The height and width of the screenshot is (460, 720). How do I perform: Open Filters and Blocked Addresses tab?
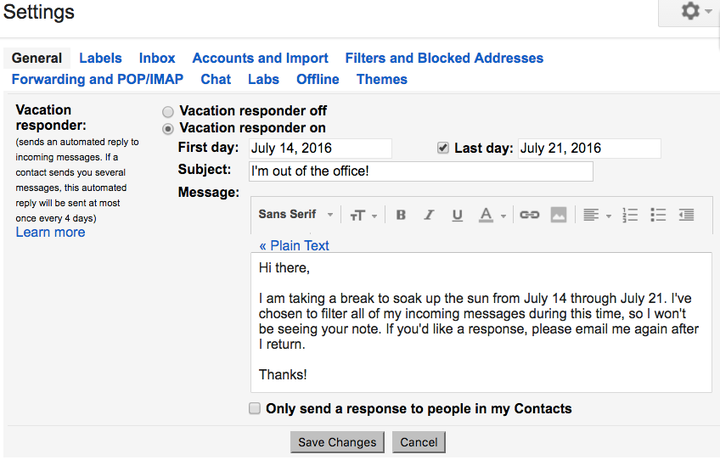(x=444, y=58)
